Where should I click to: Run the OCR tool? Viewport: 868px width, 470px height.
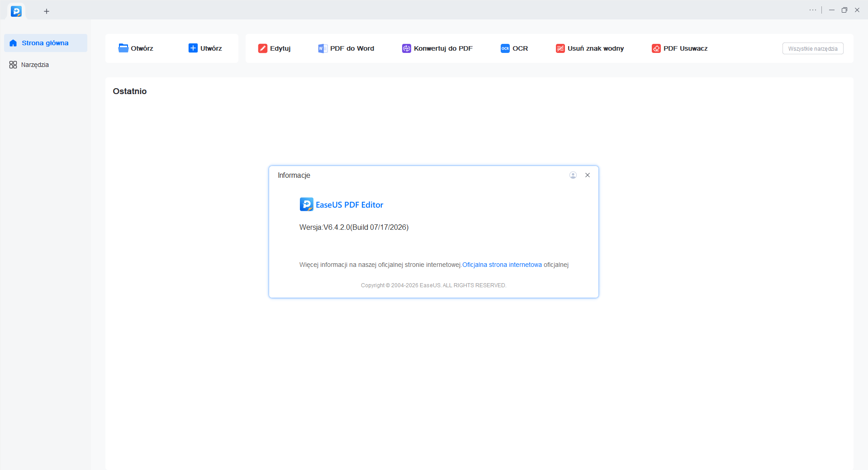coord(514,48)
